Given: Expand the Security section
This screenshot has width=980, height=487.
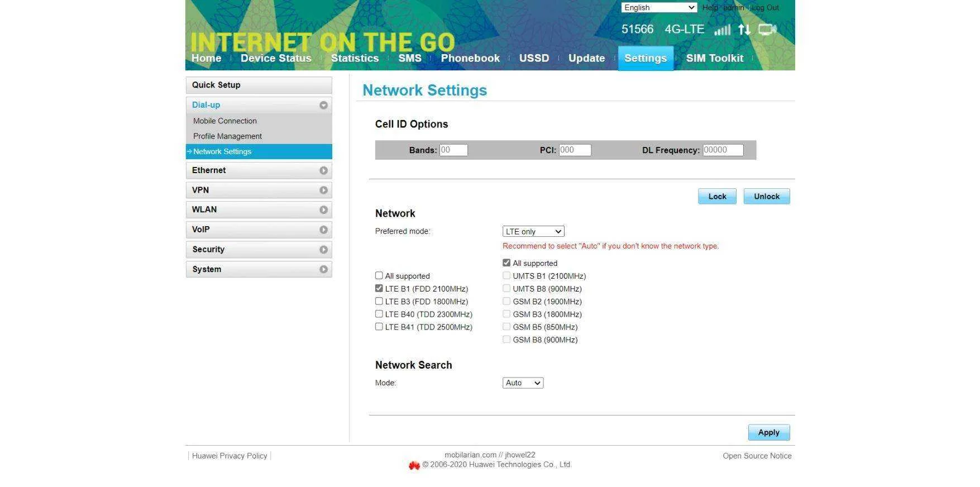Looking at the screenshot, I should (x=259, y=250).
